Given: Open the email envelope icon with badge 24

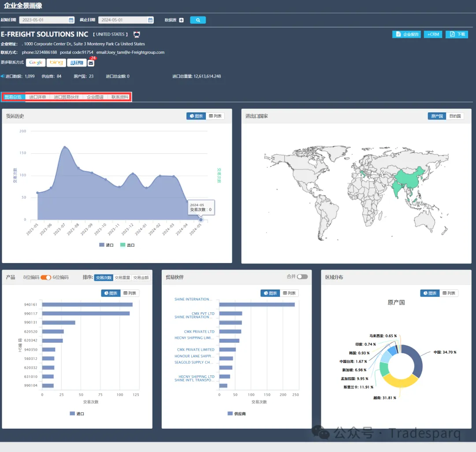Looking at the screenshot, I should [x=91, y=63].
